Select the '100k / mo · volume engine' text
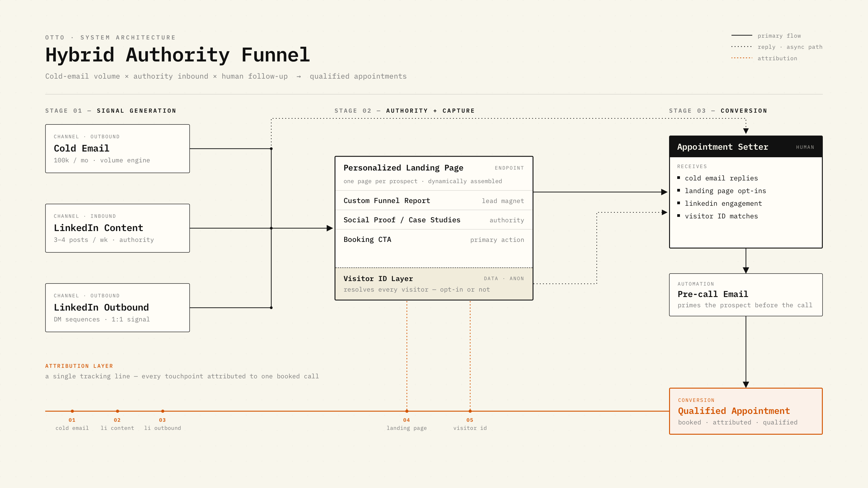868x488 pixels. (102, 160)
